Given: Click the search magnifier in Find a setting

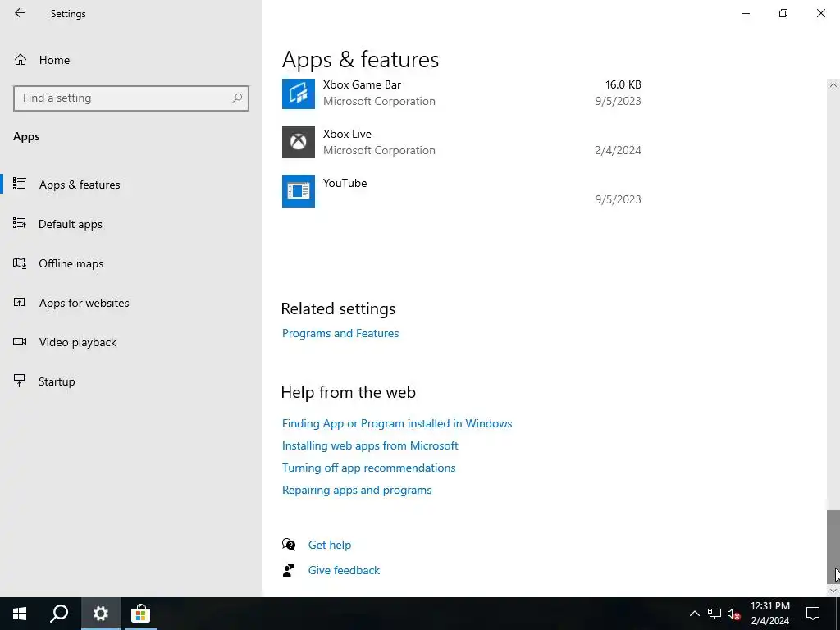Looking at the screenshot, I should [x=237, y=98].
